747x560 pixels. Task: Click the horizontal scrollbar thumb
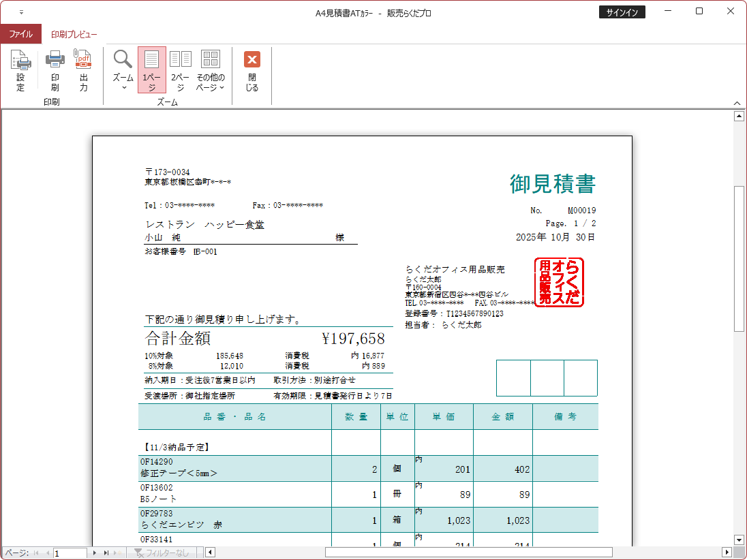pyautogui.click(x=468, y=553)
